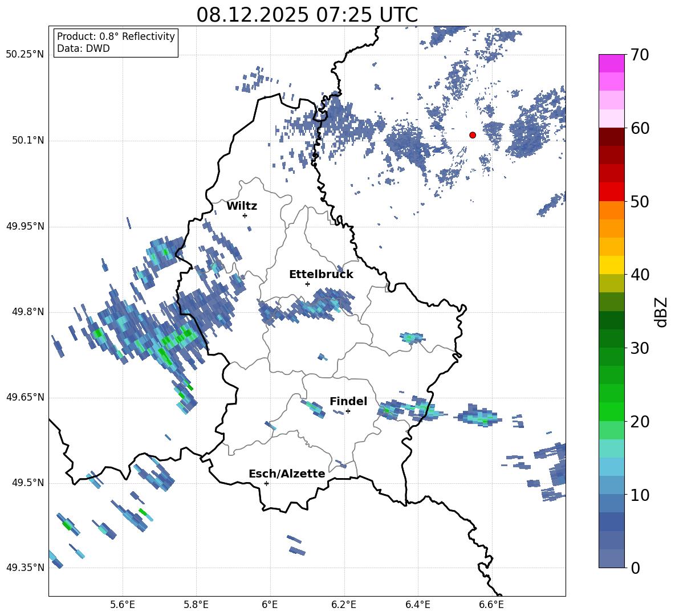The height and width of the screenshot is (616, 675).
Task: Click the Ettelbruck station cross marker
Action: [307, 284]
